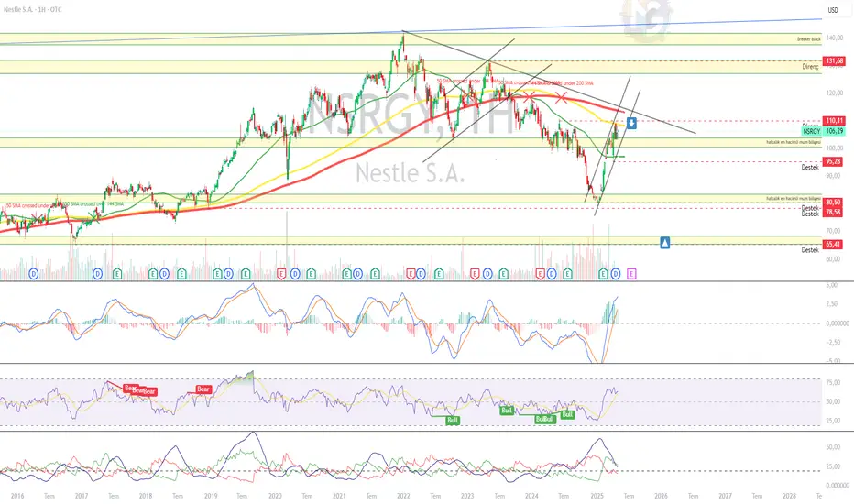Select the right red X SMA cross mark
854x504 pixels.
(x=561, y=98)
